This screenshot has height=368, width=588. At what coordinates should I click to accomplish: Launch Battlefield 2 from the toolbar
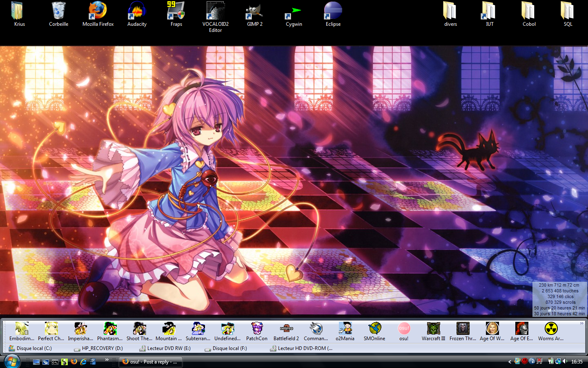286,332
